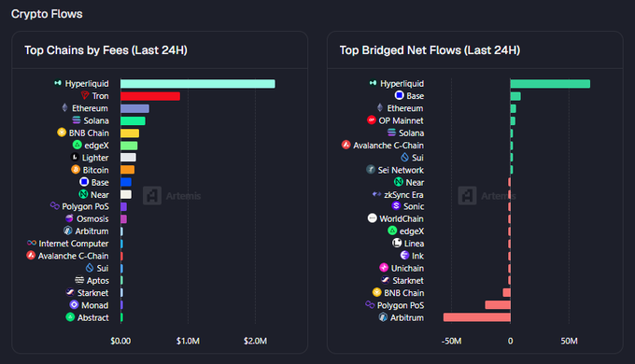Viewport: 635px width, 364px height.
Task: Click the '50M' axis label
Action: pyautogui.click(x=569, y=341)
